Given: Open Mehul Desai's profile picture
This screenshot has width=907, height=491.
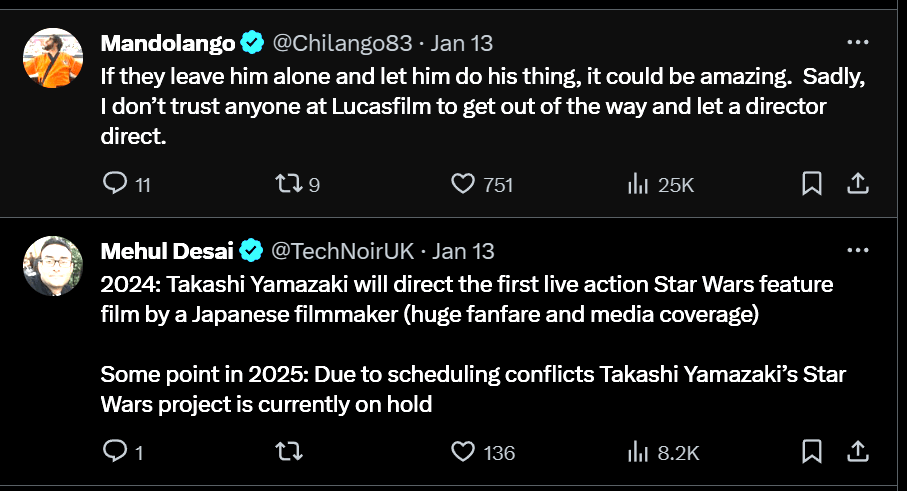Looking at the screenshot, I should point(52,266).
